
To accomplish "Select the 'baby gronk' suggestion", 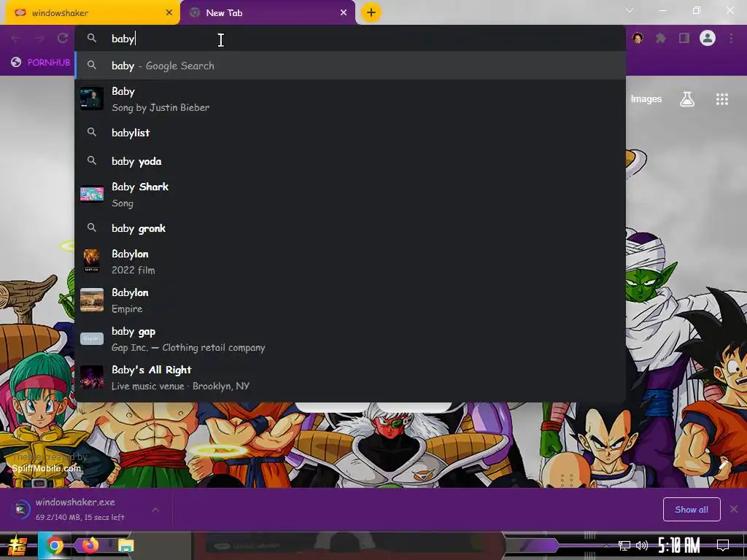I will point(350,228).
